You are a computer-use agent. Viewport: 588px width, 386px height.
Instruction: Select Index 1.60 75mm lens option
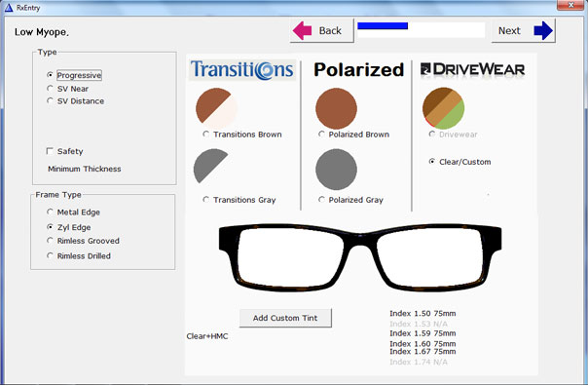pyautogui.click(x=423, y=343)
